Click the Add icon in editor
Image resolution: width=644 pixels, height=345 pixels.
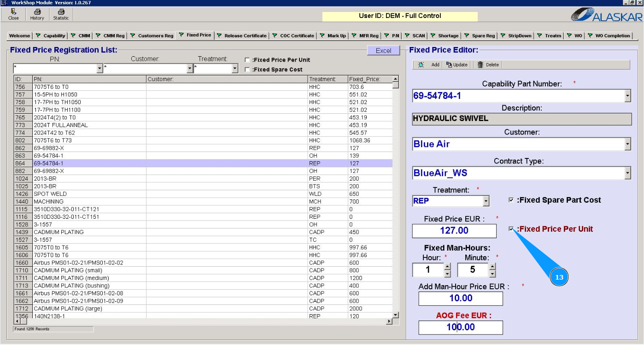[421, 65]
